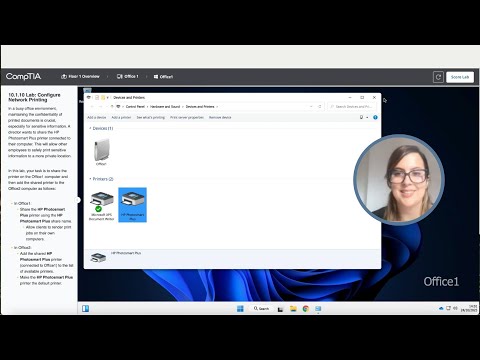Select Office1 computer in CompTIA header
The height and width of the screenshot is (360, 480).
pyautogui.click(x=163, y=77)
